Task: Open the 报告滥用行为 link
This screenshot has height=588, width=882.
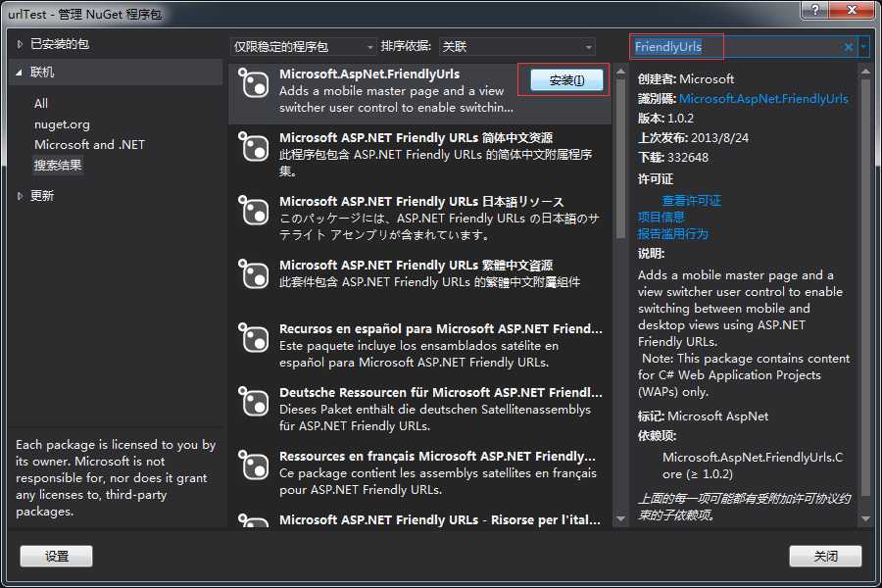Action: (672, 233)
